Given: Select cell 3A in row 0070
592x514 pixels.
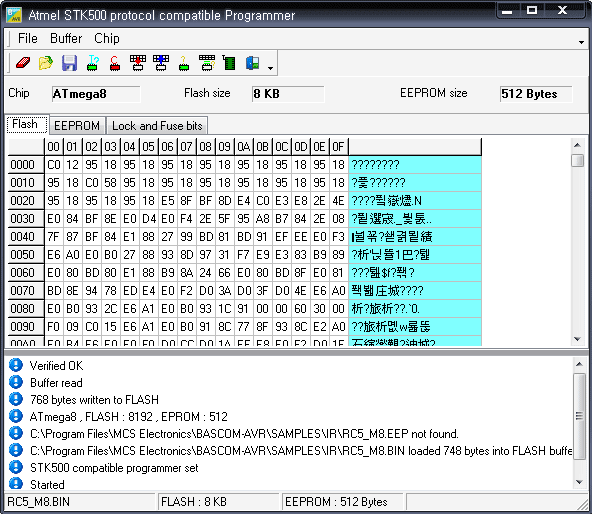Looking at the screenshot, I should 225,291.
